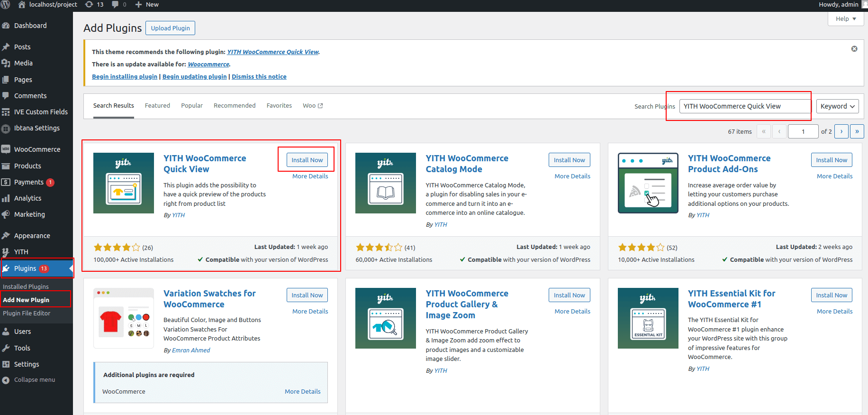Go to WooCommerce in sidebar menu
The image size is (868, 415).
point(37,149)
